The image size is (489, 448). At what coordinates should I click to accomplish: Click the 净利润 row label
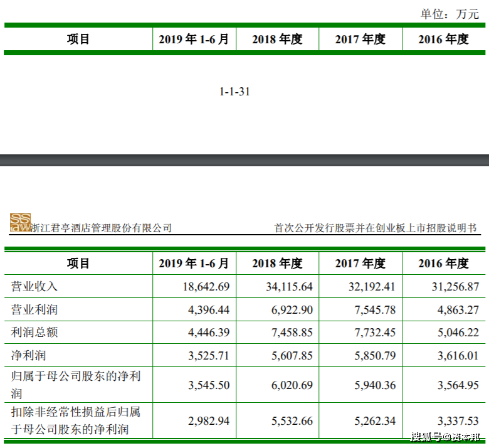(x=29, y=356)
